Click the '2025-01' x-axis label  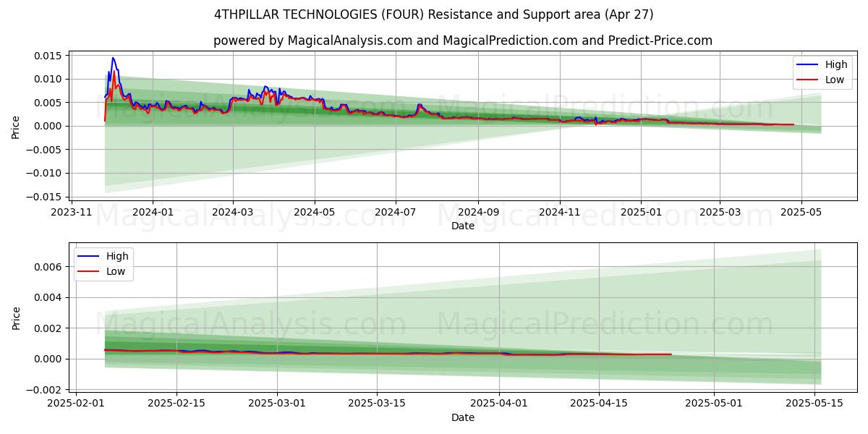(x=641, y=212)
